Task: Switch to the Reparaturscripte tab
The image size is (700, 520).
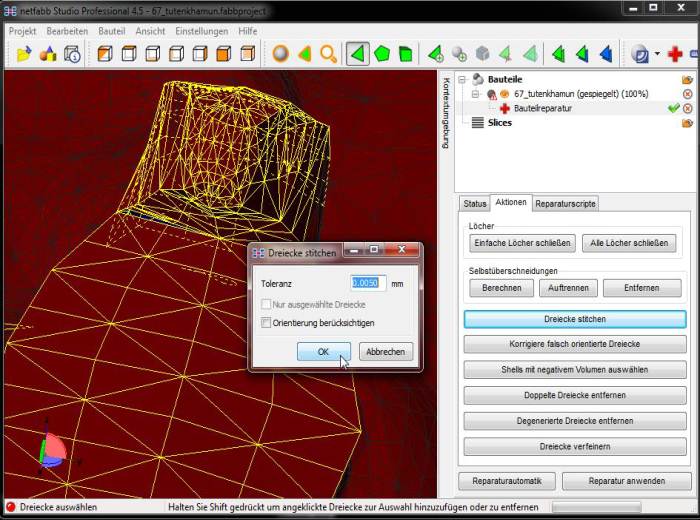Action: pyautogui.click(x=565, y=203)
